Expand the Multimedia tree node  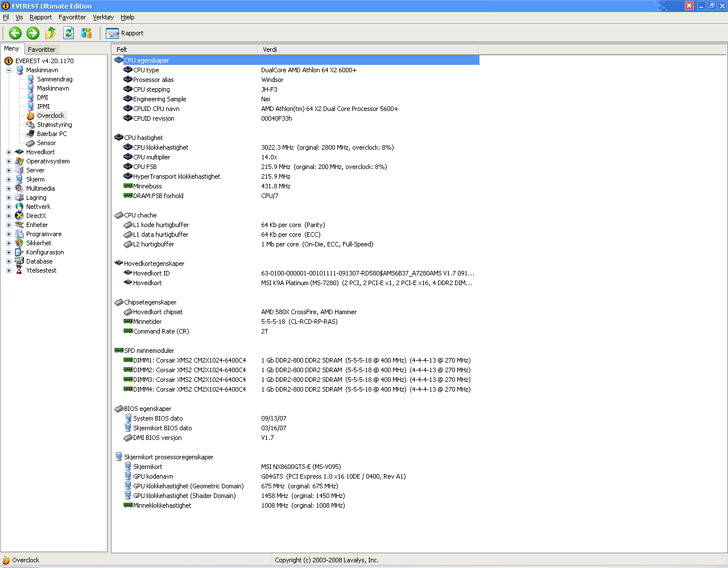(x=9, y=188)
